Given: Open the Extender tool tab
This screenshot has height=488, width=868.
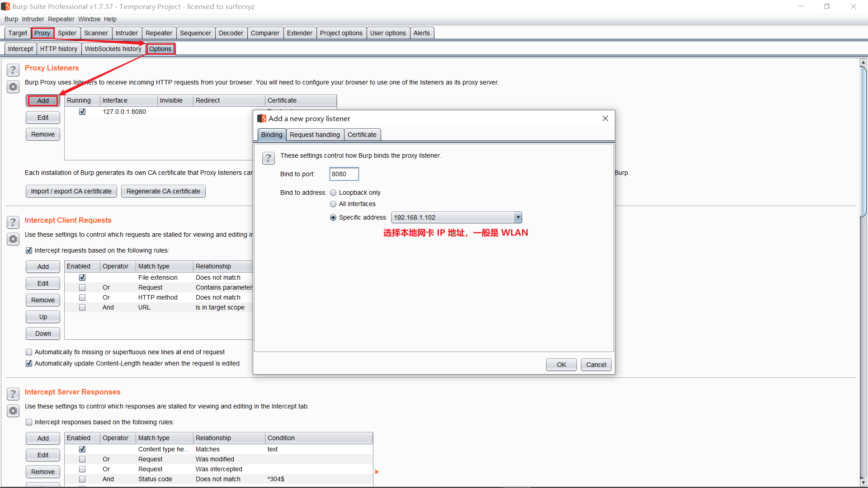Looking at the screenshot, I should point(299,33).
